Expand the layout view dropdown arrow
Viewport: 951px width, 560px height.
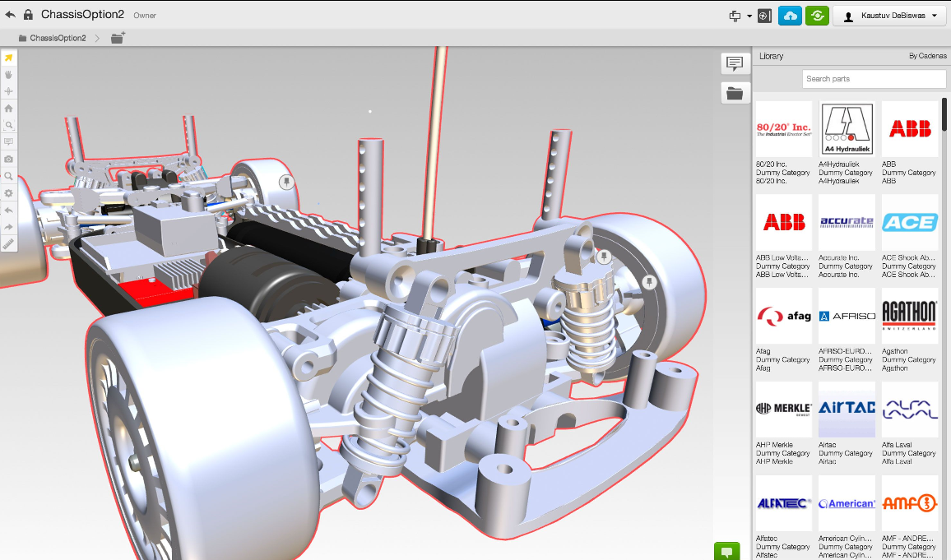[749, 16]
